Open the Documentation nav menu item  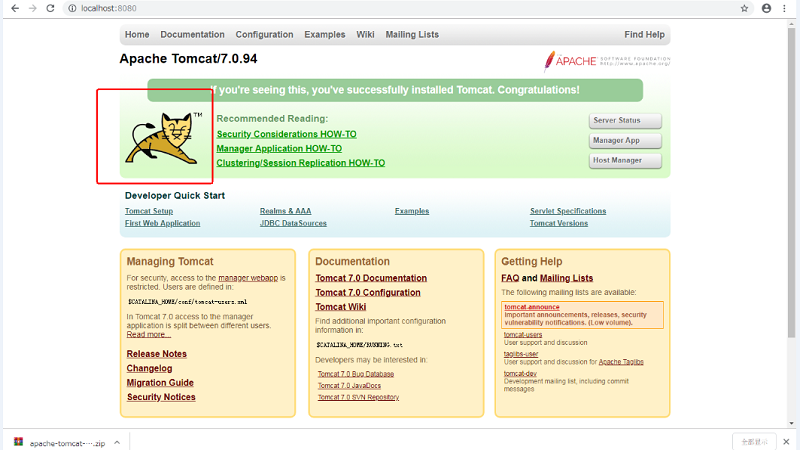(192, 34)
